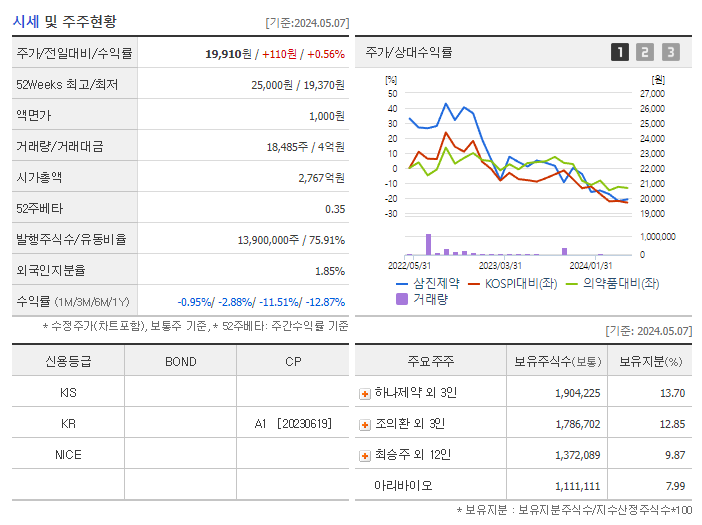The width and height of the screenshot is (702, 525).
Task: Click the 거래량/거래대금 row label
Action: point(60,146)
